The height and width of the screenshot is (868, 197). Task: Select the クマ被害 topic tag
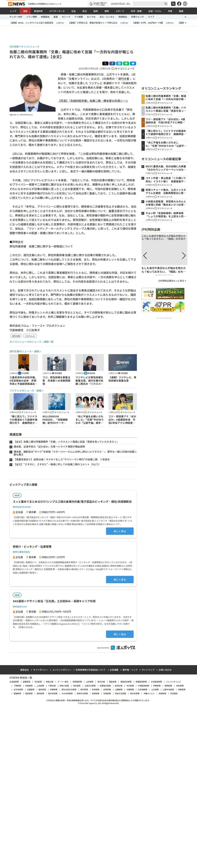tap(78, 17)
